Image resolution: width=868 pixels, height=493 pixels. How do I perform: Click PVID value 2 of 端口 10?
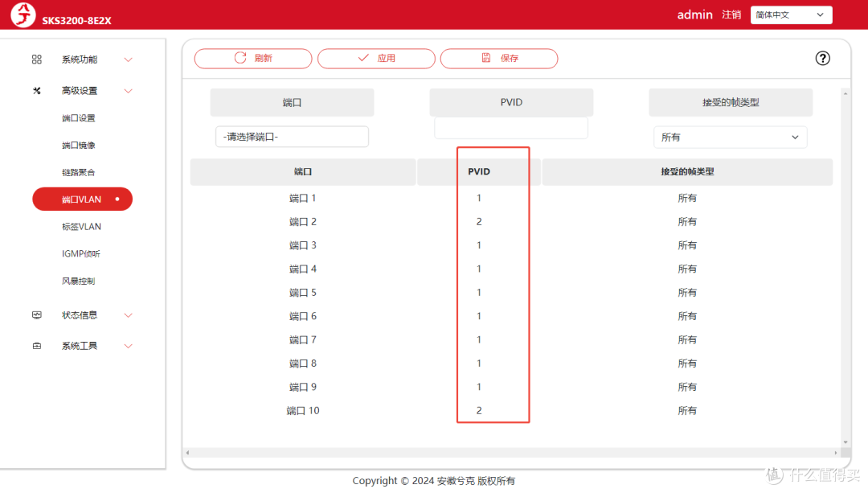pos(479,411)
